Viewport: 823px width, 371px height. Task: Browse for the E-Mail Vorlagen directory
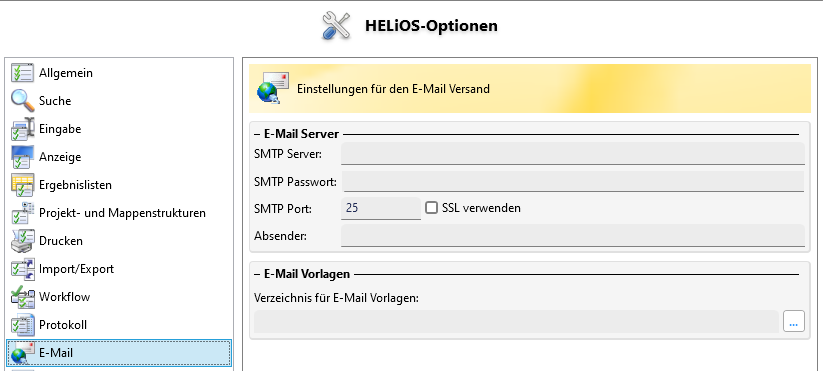[794, 321]
